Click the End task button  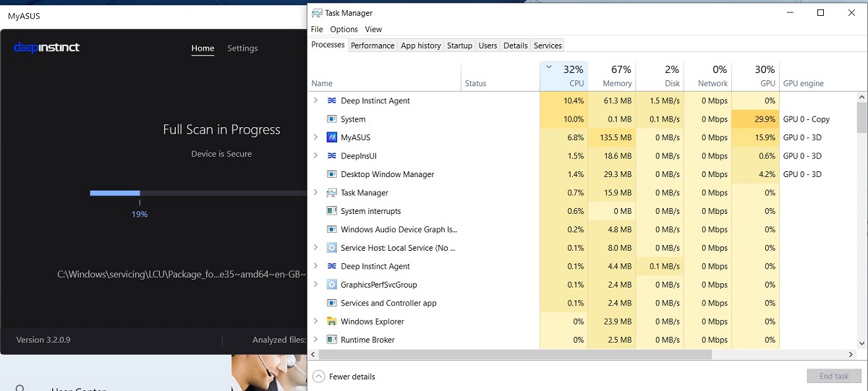pyautogui.click(x=834, y=377)
